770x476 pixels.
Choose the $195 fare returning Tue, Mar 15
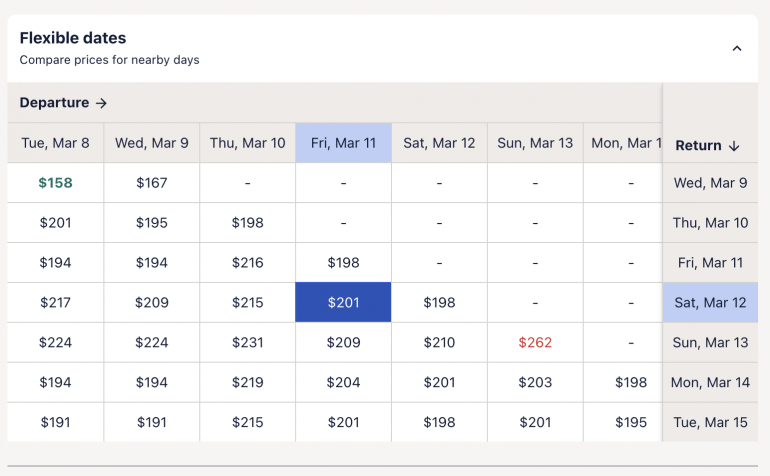631,422
